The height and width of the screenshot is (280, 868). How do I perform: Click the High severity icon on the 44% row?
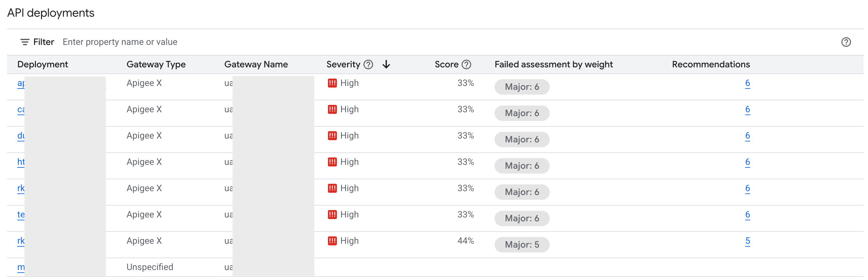pyautogui.click(x=332, y=241)
